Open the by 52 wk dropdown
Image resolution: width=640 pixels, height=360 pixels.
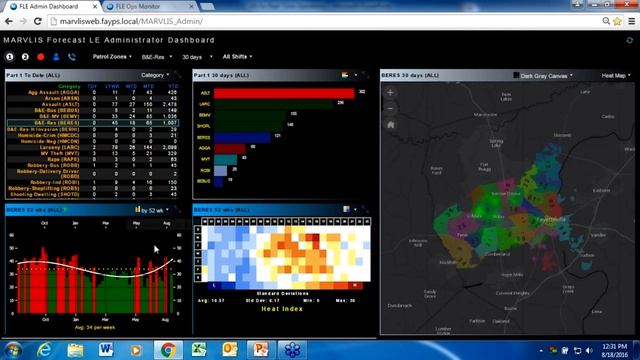coord(152,210)
